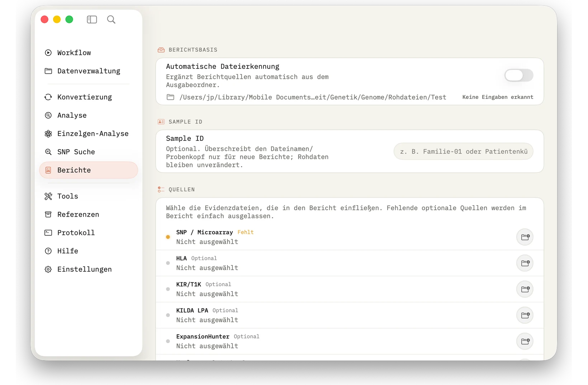Click the SNP Suche magnifier icon

[x=48, y=152]
